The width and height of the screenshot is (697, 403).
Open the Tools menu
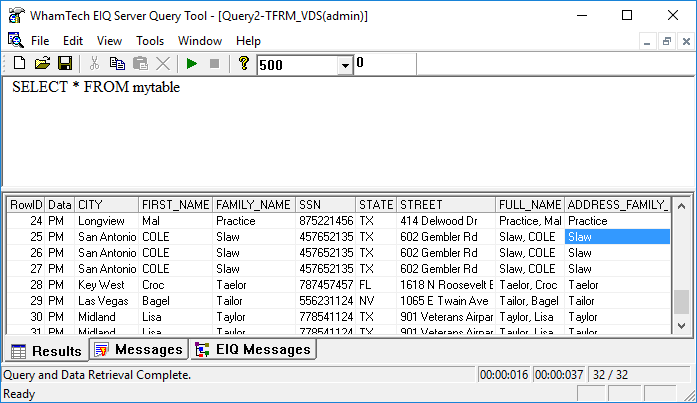[x=150, y=41]
